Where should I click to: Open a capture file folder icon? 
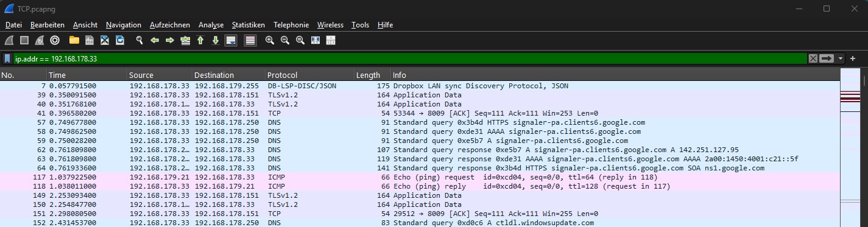point(74,40)
